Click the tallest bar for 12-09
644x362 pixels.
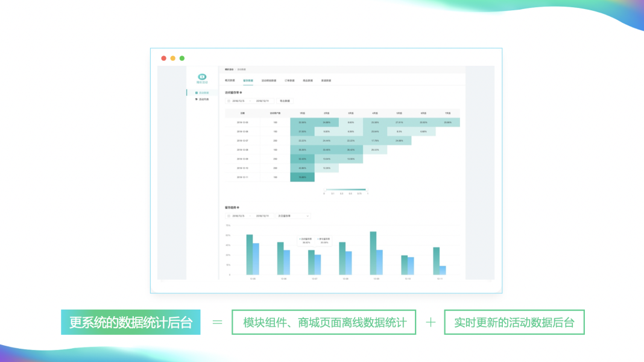373,253
